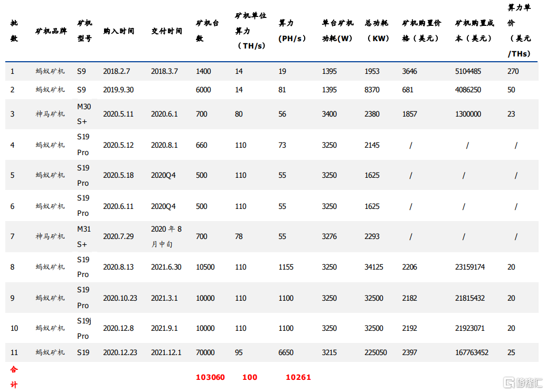Click cost value 5104485
The image size is (546, 392).
tap(468, 71)
